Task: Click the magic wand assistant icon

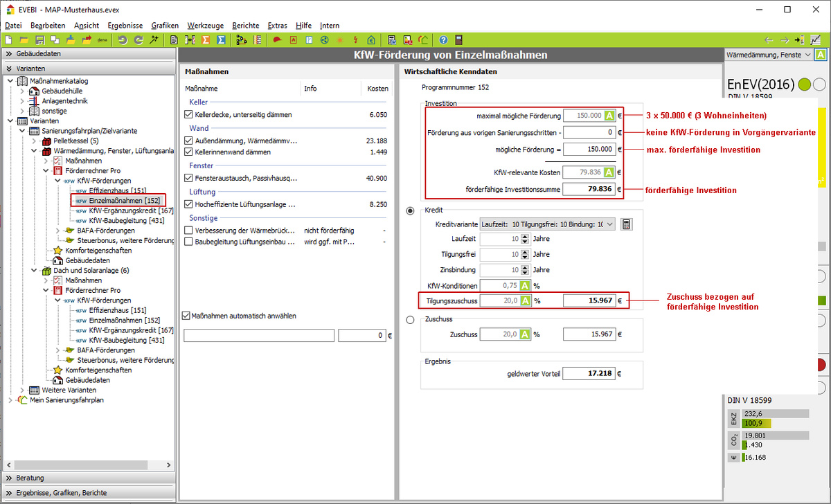Action: coord(154,39)
